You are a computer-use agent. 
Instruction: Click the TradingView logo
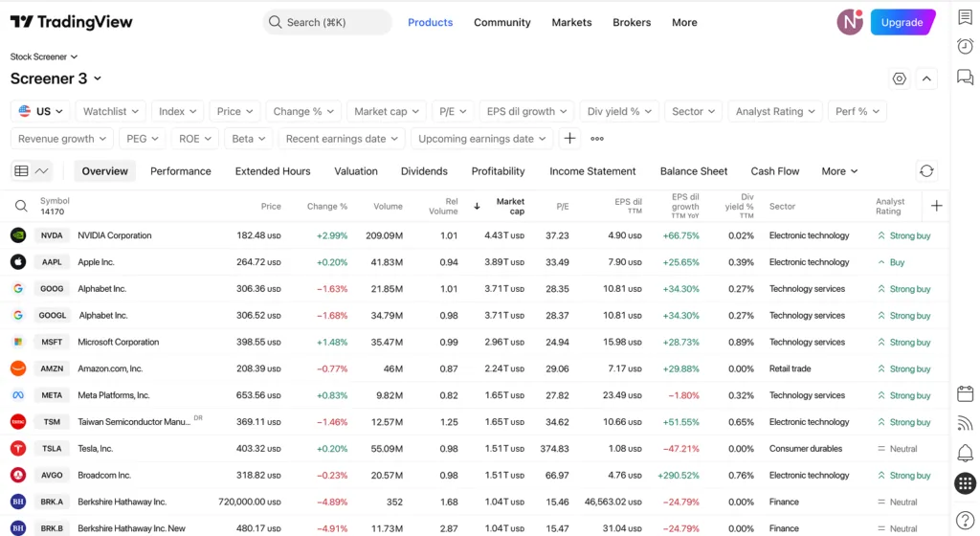pos(71,22)
